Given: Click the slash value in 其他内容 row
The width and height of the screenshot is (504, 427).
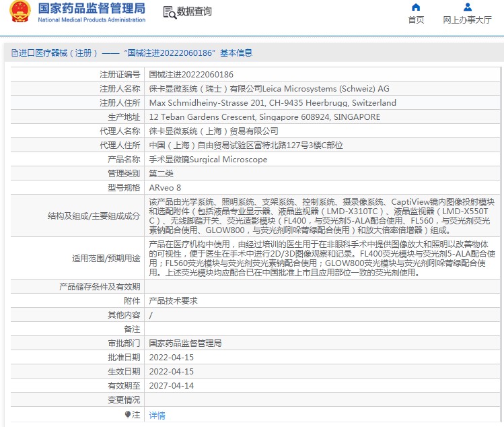Looking at the screenshot, I should click(x=151, y=315).
